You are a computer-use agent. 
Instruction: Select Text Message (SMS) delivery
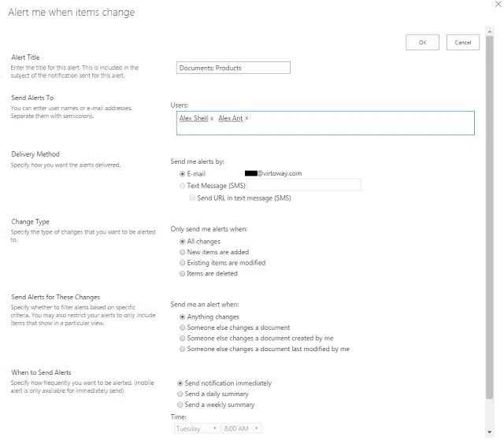coord(182,186)
